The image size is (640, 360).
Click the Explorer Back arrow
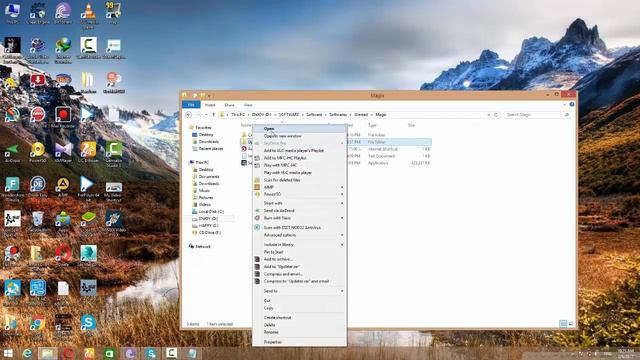tap(189, 115)
